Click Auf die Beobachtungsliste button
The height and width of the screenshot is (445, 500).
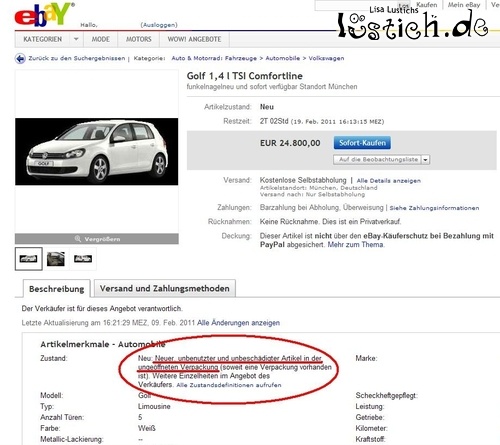click(378, 160)
